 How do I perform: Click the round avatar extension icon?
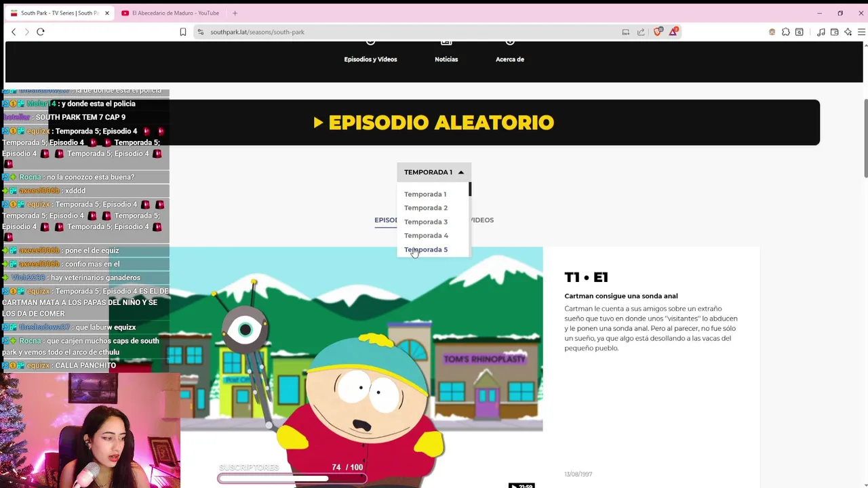click(x=772, y=32)
